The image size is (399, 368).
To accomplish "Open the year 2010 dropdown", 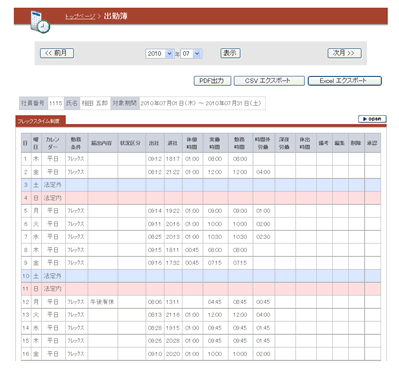I will click(x=159, y=54).
